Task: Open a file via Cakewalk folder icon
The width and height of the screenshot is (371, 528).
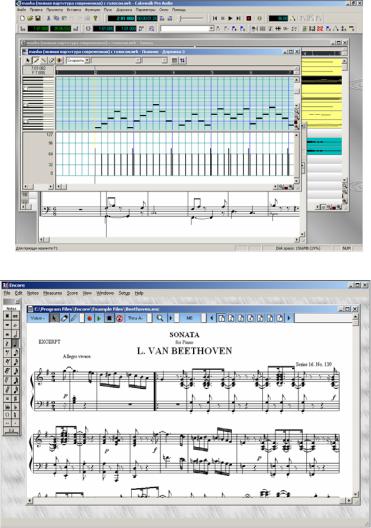Action: point(30,18)
